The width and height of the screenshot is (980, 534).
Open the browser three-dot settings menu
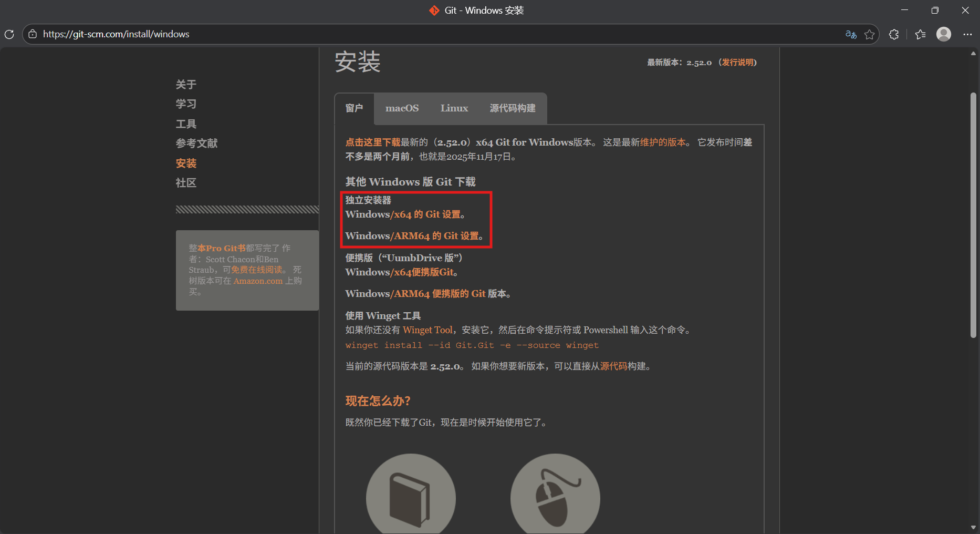point(969,34)
